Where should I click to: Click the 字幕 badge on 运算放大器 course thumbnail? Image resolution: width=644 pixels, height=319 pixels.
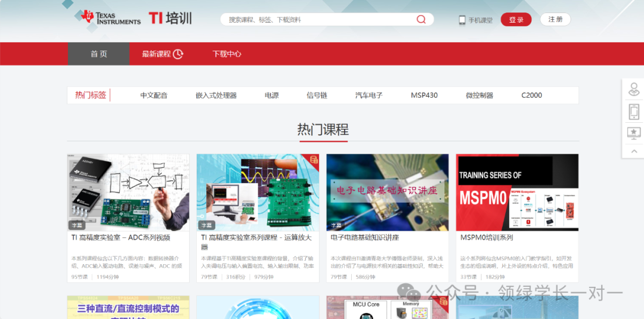(x=206, y=225)
